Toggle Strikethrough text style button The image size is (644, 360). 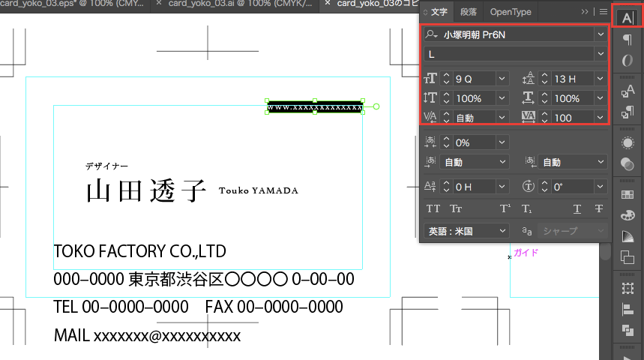[x=598, y=209]
